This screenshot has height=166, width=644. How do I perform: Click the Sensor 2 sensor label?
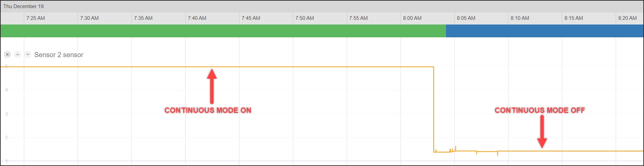pos(59,55)
